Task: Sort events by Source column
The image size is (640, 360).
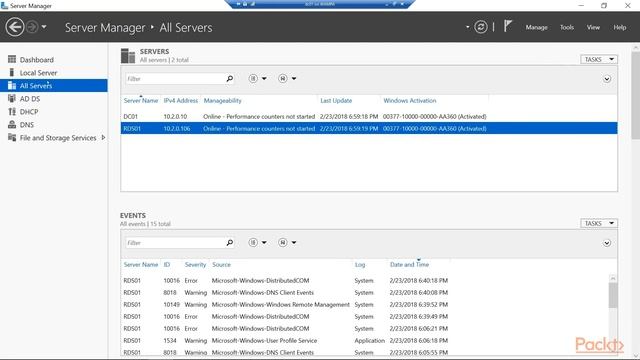Action: click(x=221, y=264)
